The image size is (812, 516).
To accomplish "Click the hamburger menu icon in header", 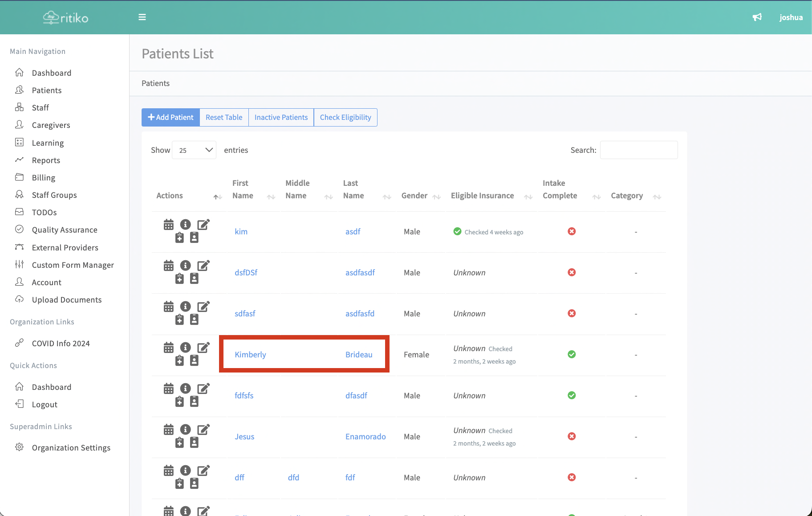I will (x=142, y=17).
